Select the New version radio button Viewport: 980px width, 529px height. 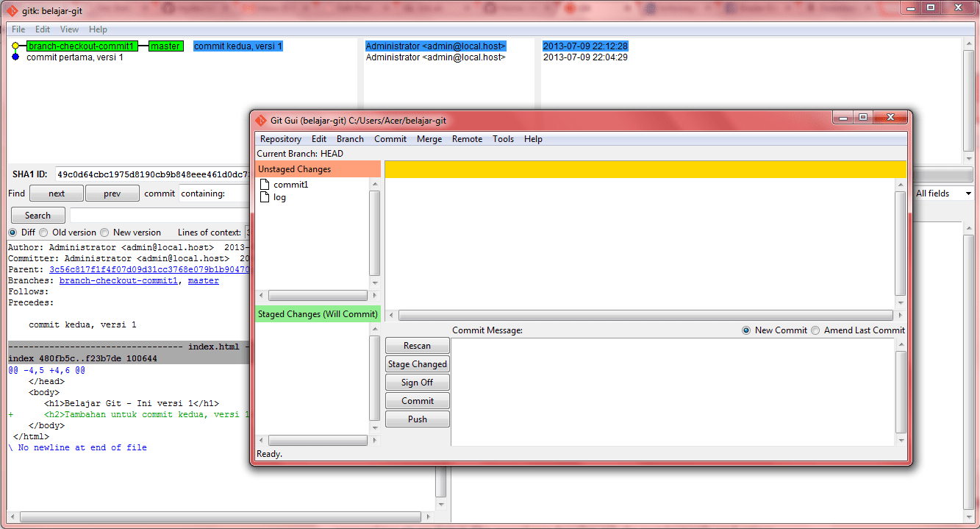tap(104, 232)
